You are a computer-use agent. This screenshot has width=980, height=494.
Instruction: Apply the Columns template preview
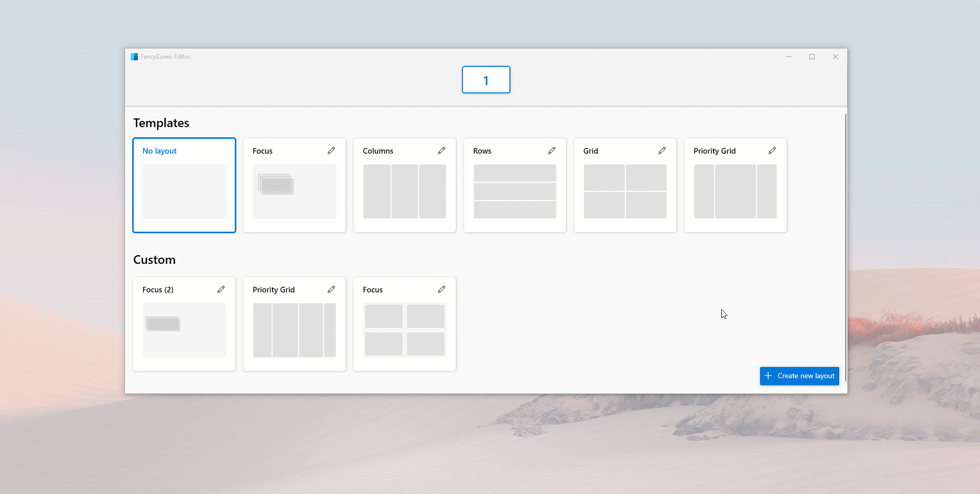(x=405, y=191)
